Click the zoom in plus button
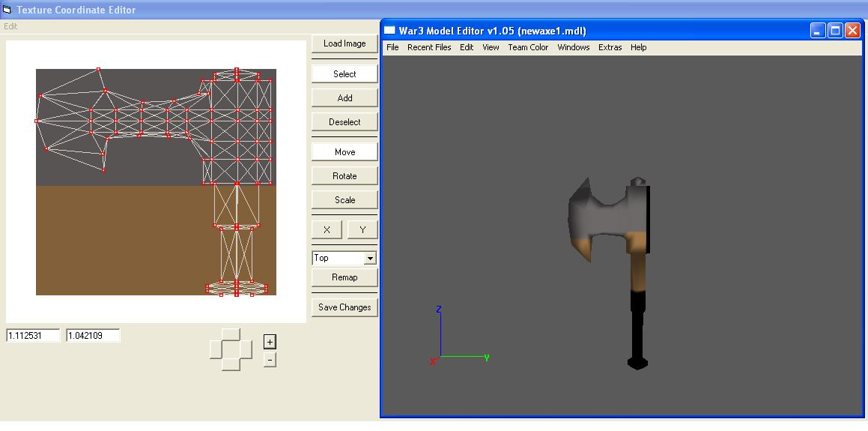This screenshot has height=431, width=868. tap(270, 342)
